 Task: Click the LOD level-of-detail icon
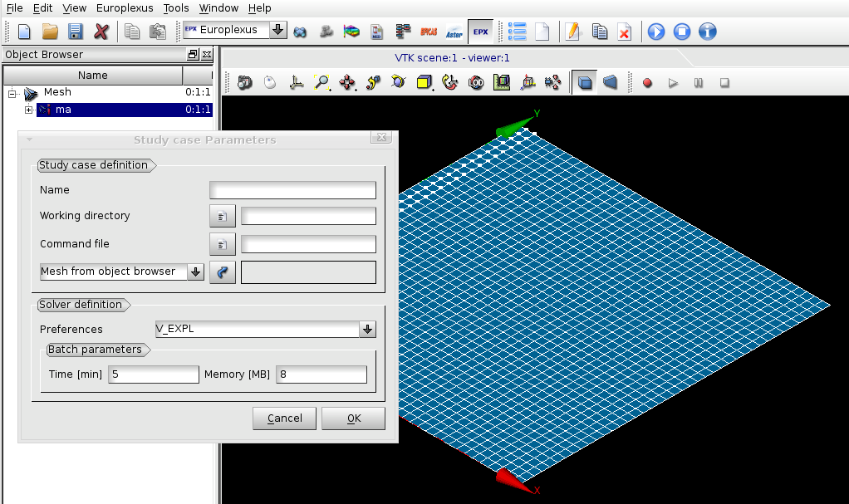[x=476, y=82]
